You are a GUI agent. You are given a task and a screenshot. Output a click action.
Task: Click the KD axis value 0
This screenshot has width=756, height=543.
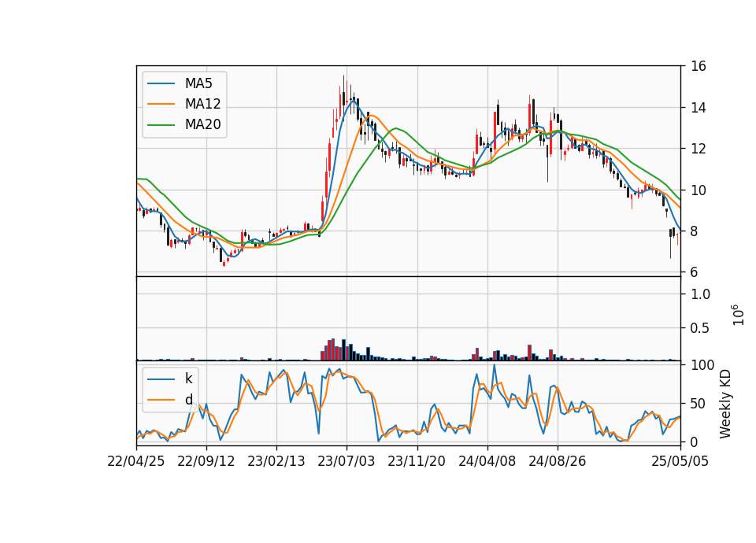(695, 441)
